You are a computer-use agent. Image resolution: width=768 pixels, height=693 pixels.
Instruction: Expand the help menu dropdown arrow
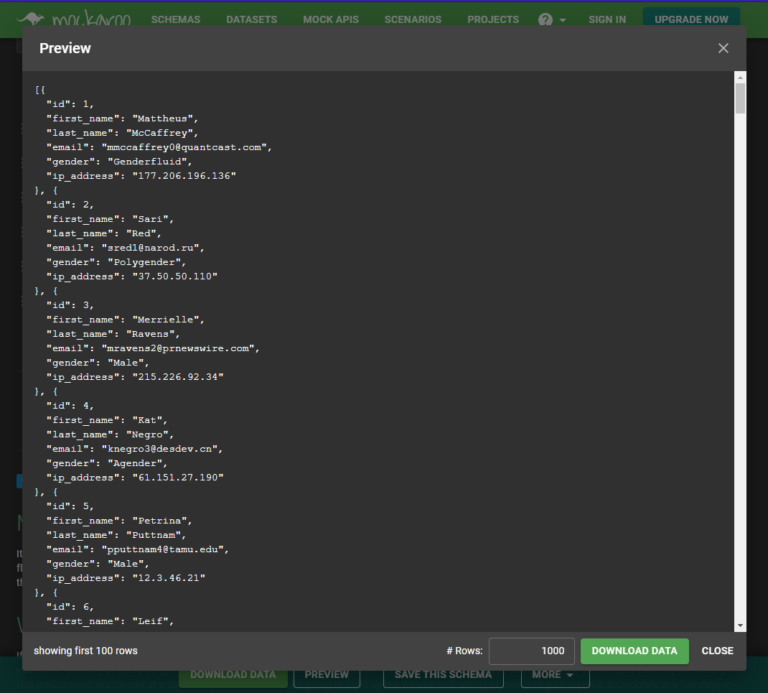[562, 20]
